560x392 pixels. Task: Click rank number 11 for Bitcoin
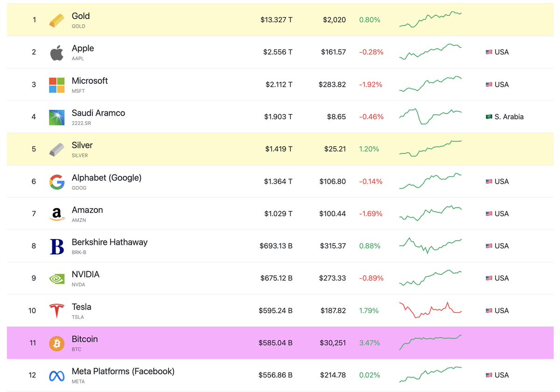click(33, 343)
